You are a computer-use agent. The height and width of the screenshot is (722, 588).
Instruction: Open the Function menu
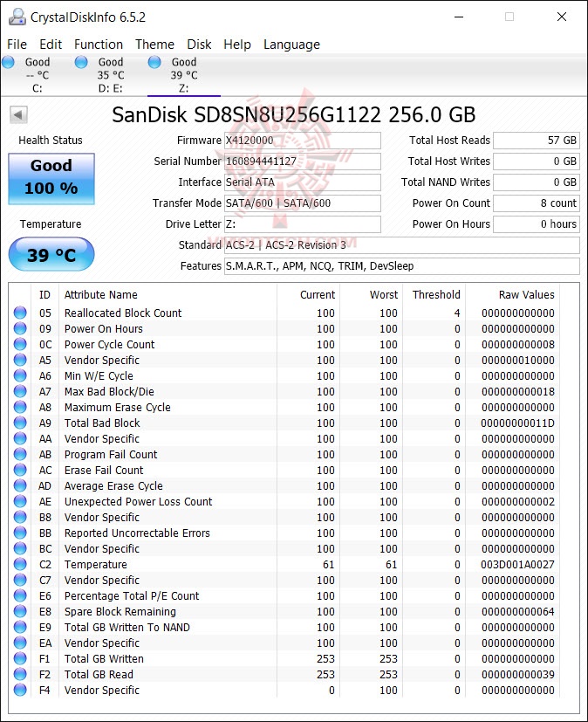coord(99,45)
